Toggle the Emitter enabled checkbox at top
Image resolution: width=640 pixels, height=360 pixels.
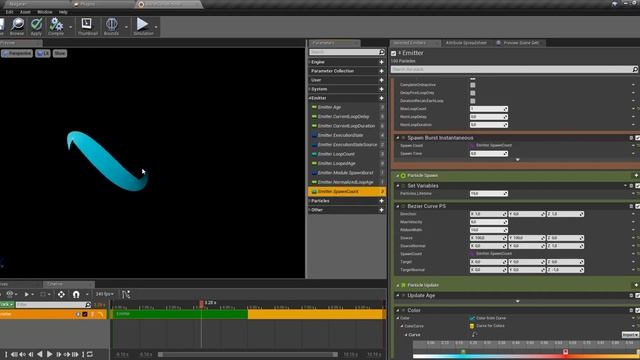pyautogui.click(x=393, y=53)
